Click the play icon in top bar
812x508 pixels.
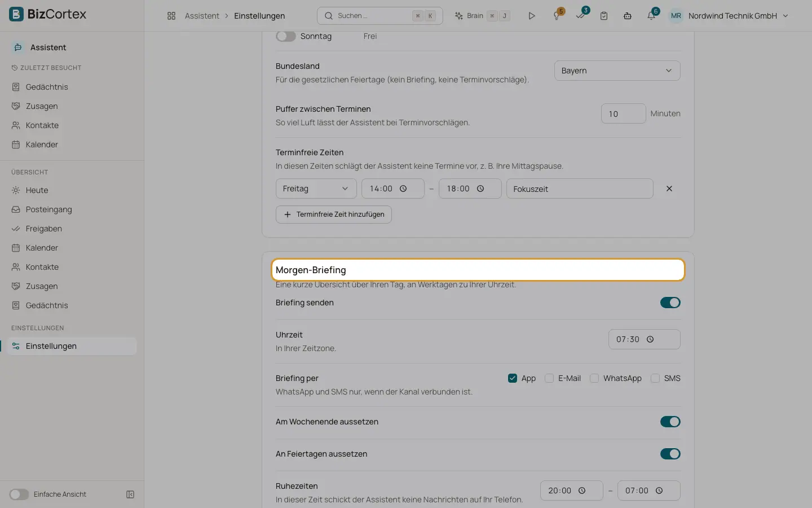(x=531, y=16)
